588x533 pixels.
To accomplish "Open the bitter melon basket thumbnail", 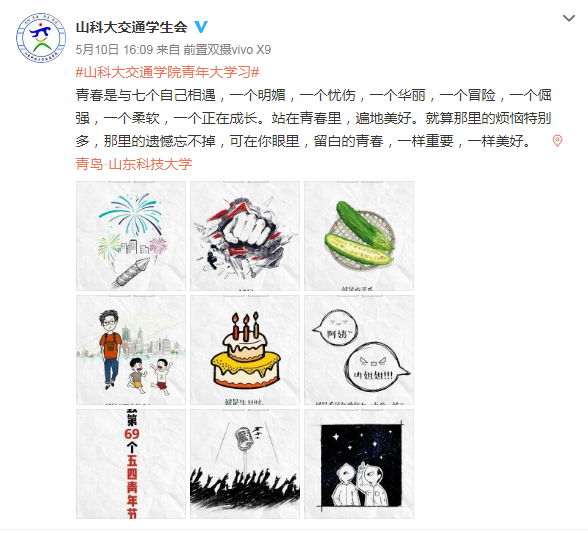I will pyautogui.click(x=359, y=236).
